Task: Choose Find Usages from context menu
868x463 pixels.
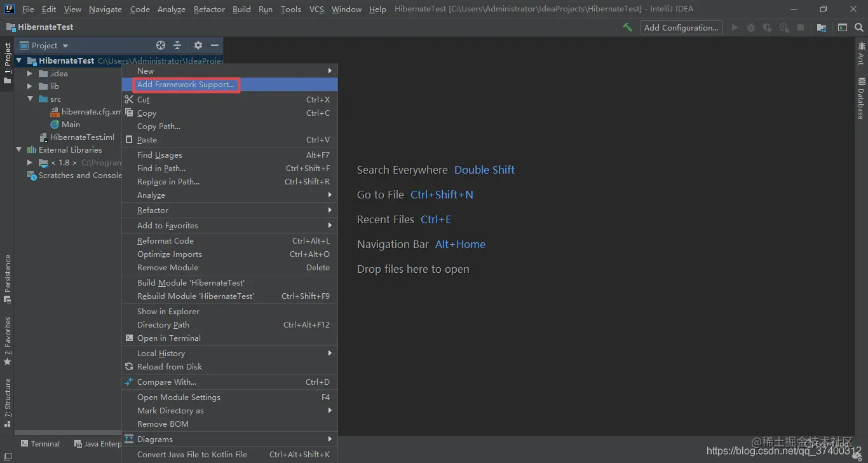Action: [x=229, y=155]
